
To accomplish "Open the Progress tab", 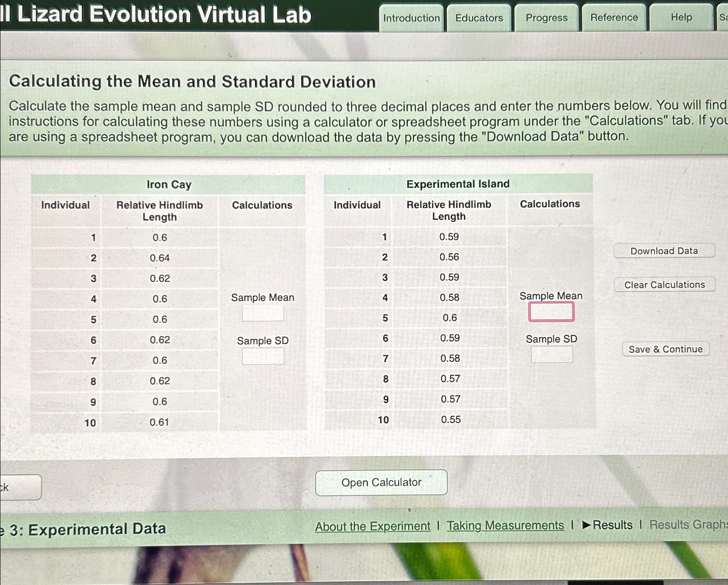I will 546,18.
